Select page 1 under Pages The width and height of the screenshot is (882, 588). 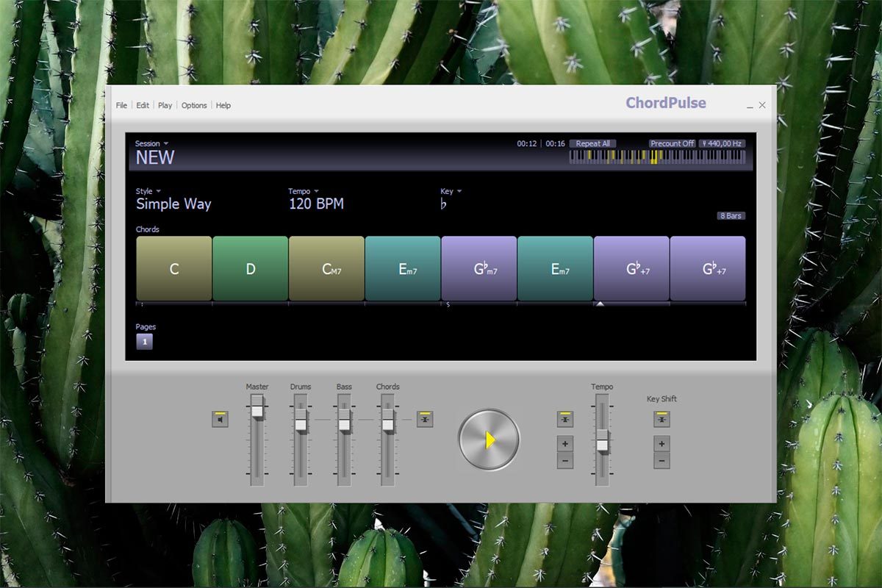[x=145, y=342]
